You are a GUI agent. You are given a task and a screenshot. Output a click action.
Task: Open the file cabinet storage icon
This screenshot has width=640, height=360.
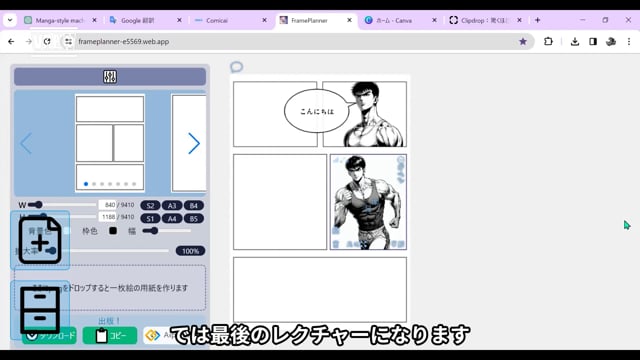click(x=40, y=310)
